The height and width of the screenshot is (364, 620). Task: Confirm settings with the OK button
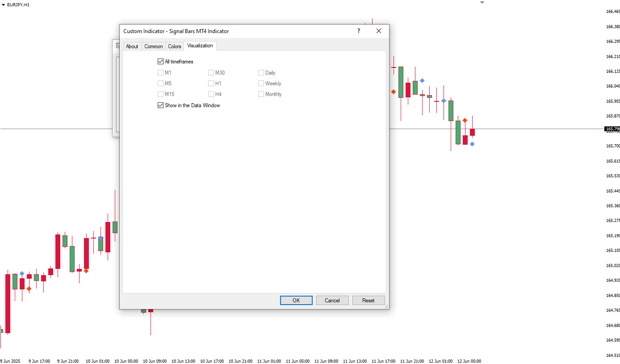click(296, 300)
